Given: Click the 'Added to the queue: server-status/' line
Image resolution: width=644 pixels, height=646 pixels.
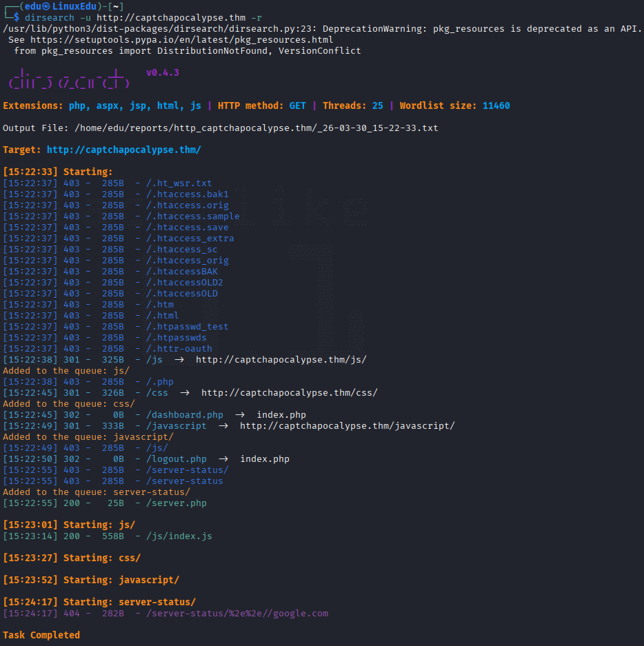Looking at the screenshot, I should point(97,492).
